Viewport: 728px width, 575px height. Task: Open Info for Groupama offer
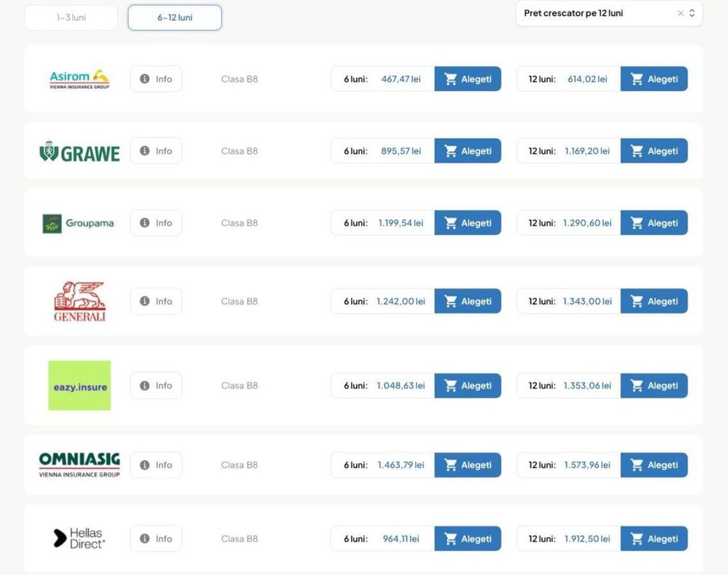click(156, 223)
